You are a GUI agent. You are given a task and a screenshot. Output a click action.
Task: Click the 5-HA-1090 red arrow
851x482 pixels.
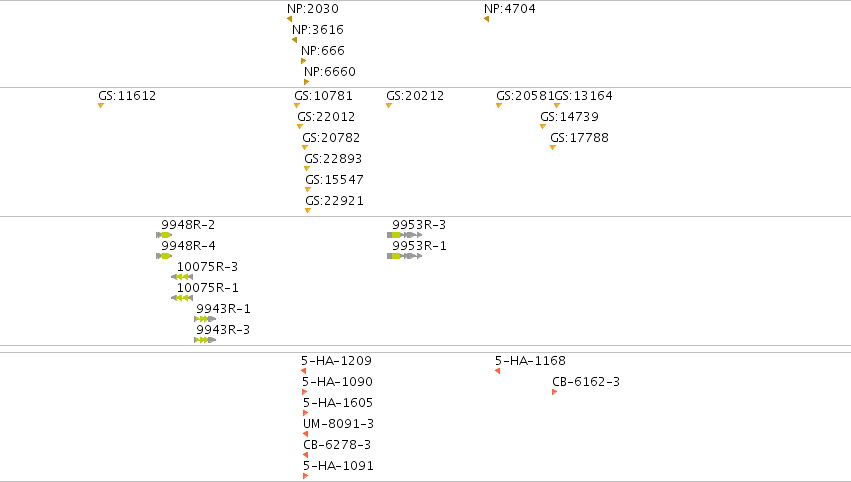pyautogui.click(x=304, y=392)
